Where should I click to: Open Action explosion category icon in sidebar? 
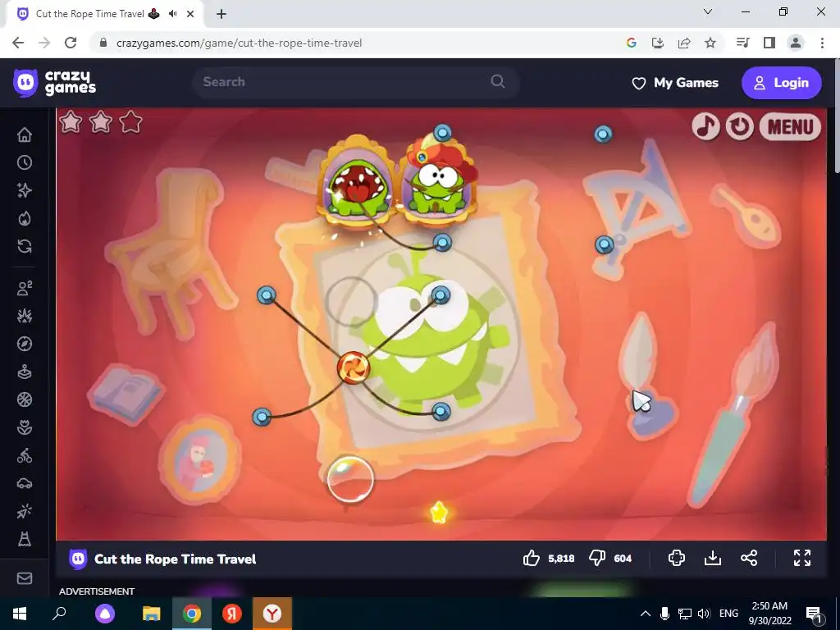tap(25, 316)
